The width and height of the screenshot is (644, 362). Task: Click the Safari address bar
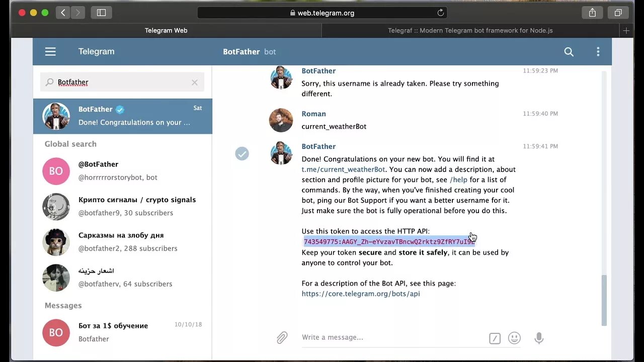pos(322,13)
